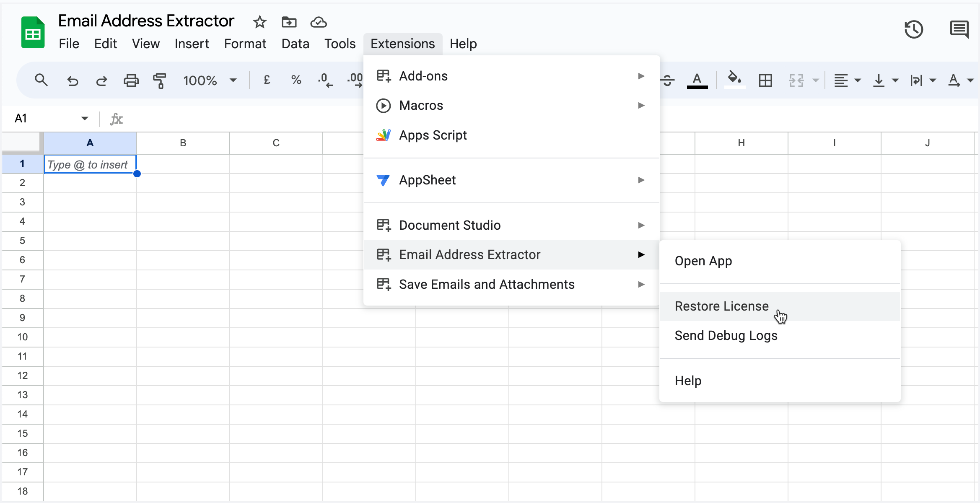
Task: Click Open App in the submenu
Action: [x=703, y=260]
